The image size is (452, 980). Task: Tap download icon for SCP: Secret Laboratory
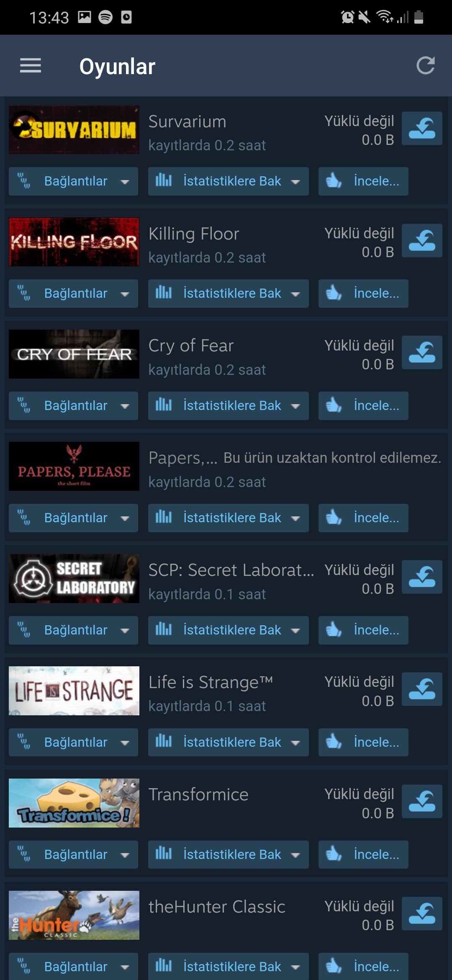click(422, 577)
